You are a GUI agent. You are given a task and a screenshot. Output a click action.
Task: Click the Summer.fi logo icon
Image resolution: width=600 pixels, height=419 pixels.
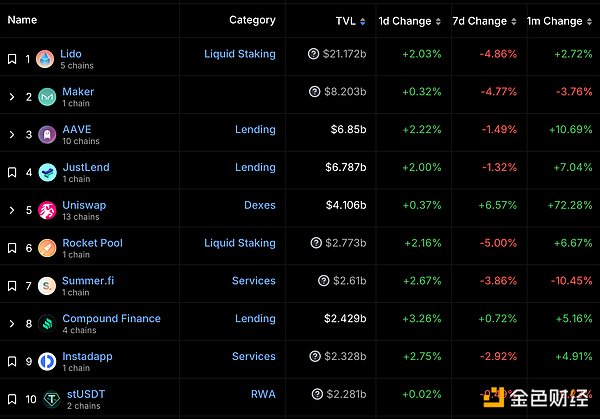point(47,286)
